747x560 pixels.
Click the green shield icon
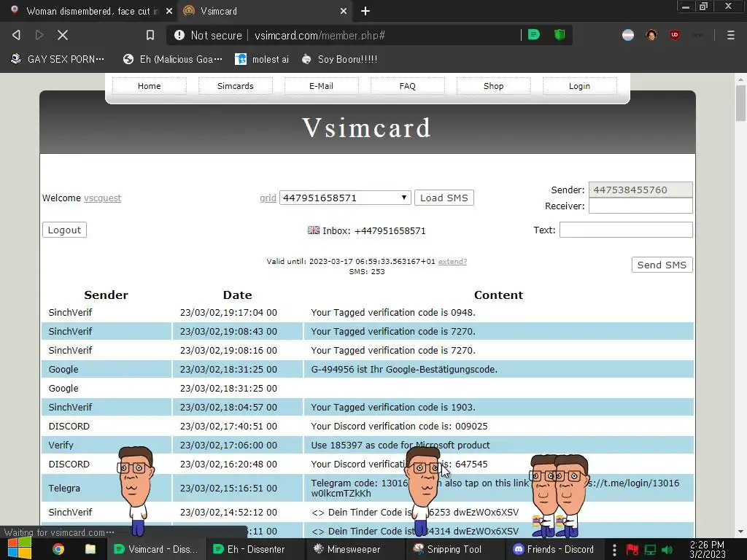point(560,35)
